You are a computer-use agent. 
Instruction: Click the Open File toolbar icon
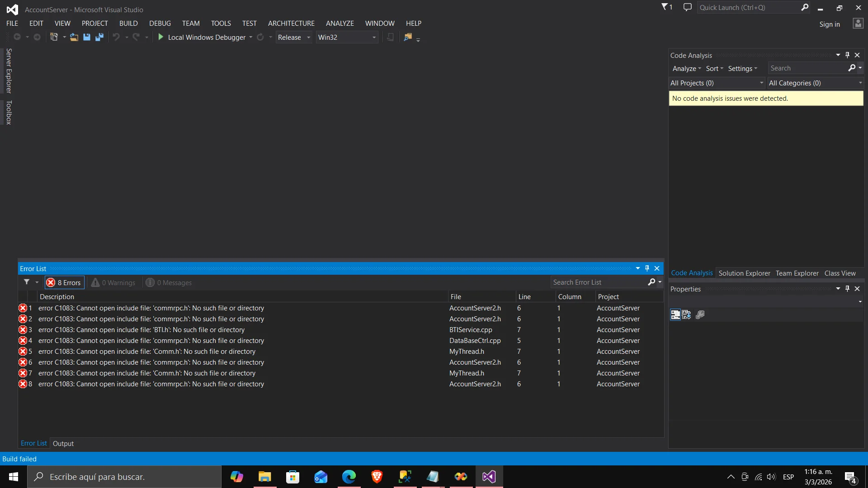[74, 37]
